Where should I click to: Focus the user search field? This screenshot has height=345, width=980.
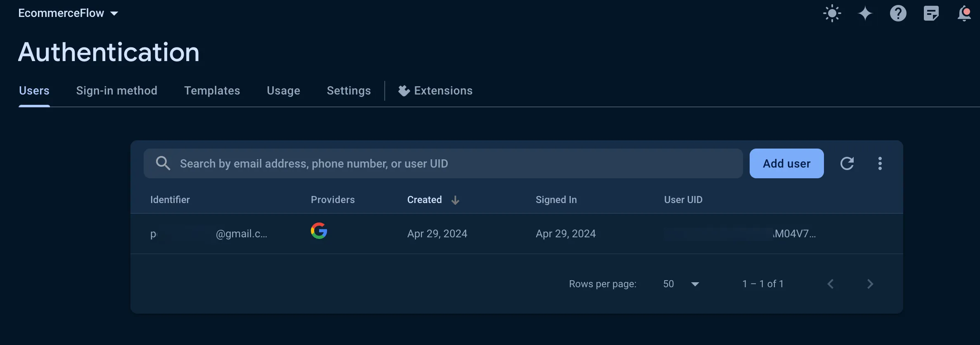[x=443, y=163]
